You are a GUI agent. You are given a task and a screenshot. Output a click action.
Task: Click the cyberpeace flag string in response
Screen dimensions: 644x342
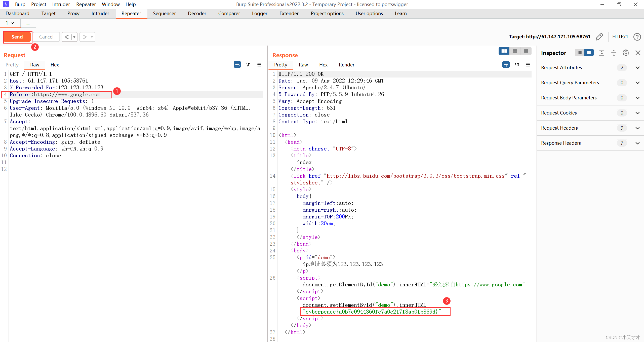(x=372, y=312)
